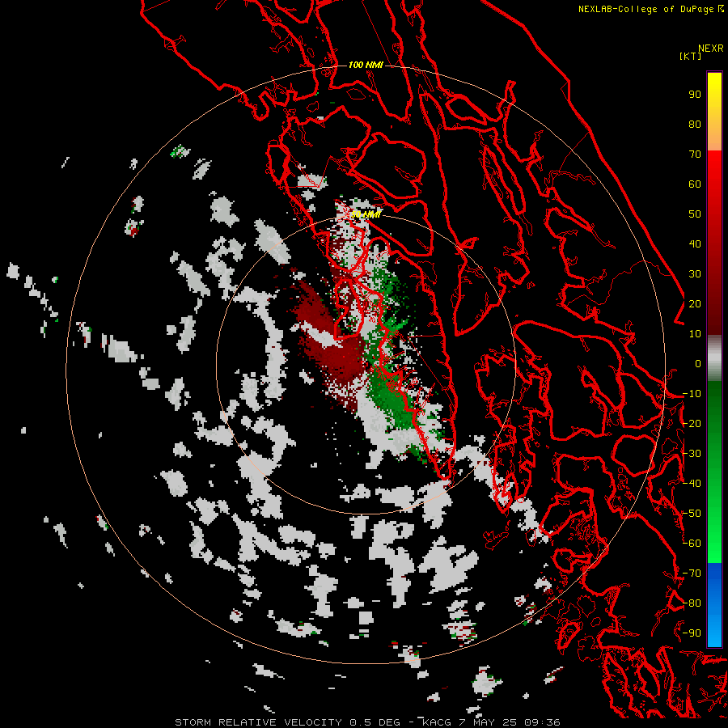The width and height of the screenshot is (728, 728).
Task: Click the -60 scale value
Action: pos(692,544)
